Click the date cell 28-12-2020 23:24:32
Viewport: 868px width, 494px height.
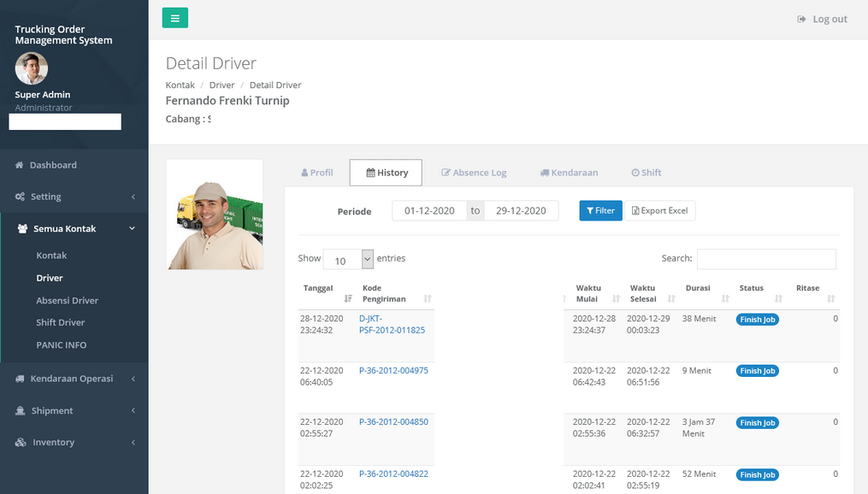tap(322, 324)
